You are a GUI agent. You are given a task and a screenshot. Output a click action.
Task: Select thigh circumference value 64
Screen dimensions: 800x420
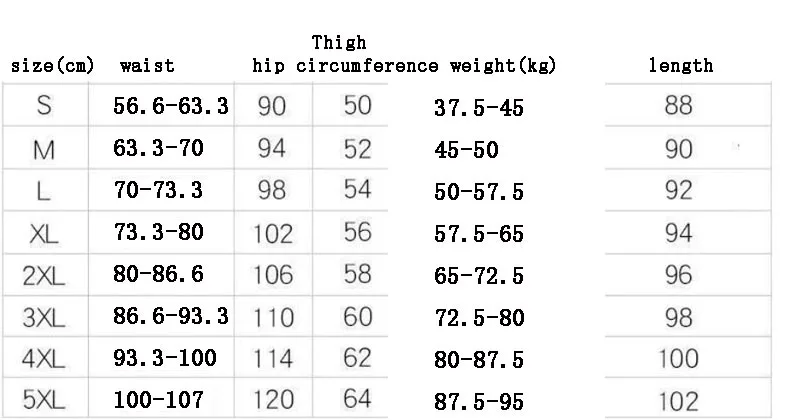click(358, 401)
